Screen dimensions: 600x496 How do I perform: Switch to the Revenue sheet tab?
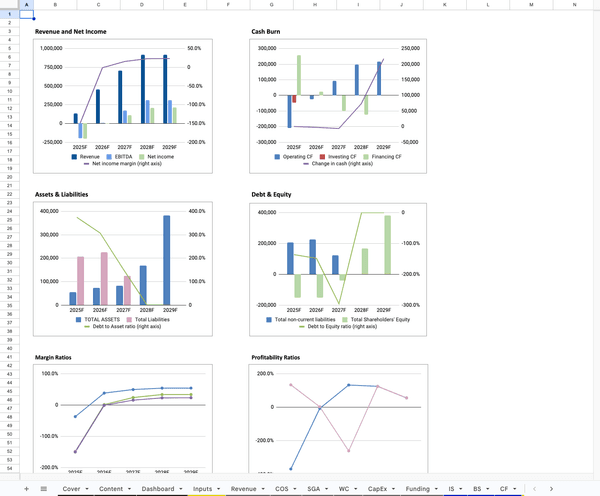click(x=242, y=488)
